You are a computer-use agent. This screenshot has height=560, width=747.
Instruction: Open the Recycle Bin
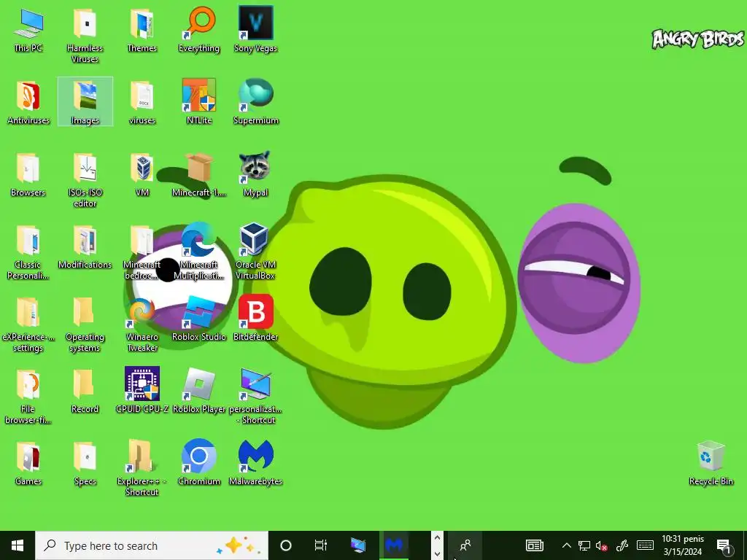(711, 463)
